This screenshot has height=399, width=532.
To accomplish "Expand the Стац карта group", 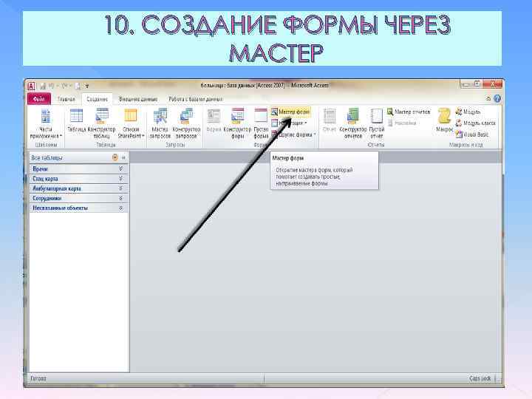I will (120, 179).
